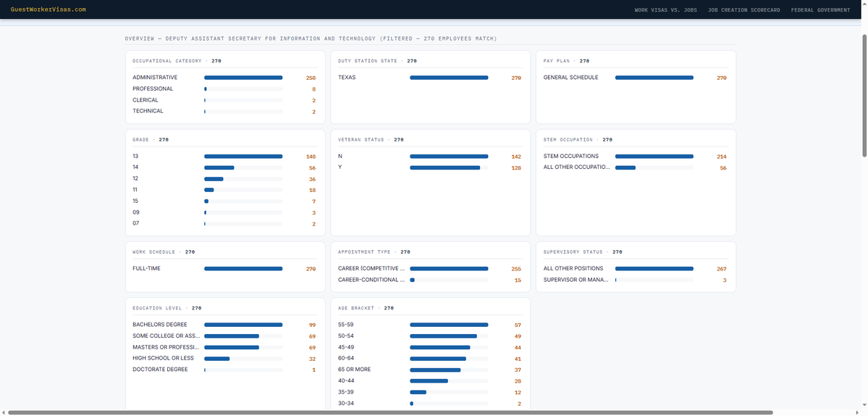Screen dimensions: 868x416
Task: Click the Career appointment count 255
Action: [x=516, y=269]
